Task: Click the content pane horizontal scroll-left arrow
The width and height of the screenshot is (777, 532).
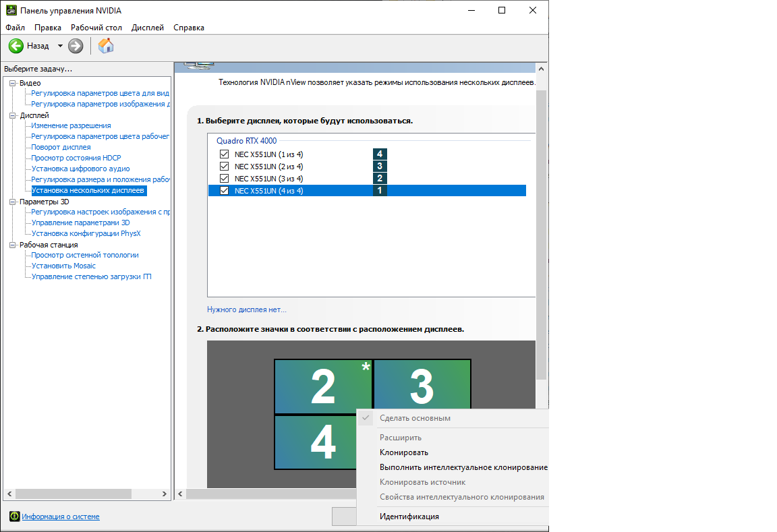Action: click(180, 494)
